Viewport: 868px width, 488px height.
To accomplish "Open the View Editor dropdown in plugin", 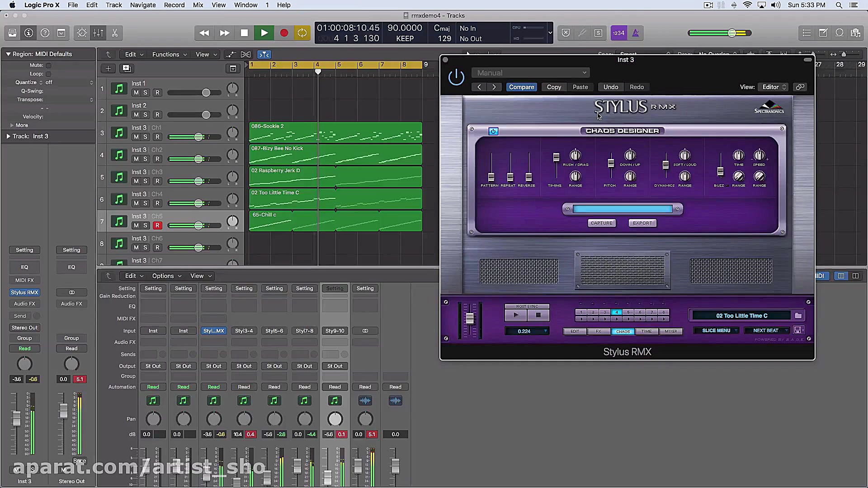I will tap(775, 87).
